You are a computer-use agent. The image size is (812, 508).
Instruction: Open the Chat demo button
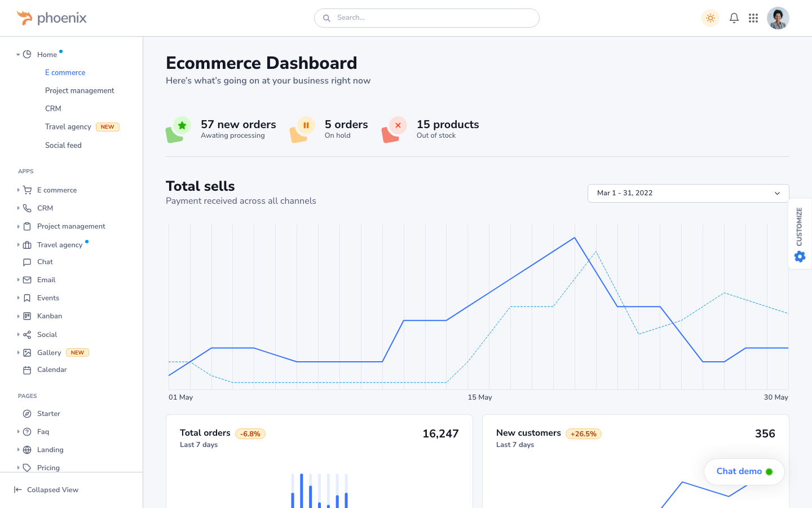click(744, 471)
